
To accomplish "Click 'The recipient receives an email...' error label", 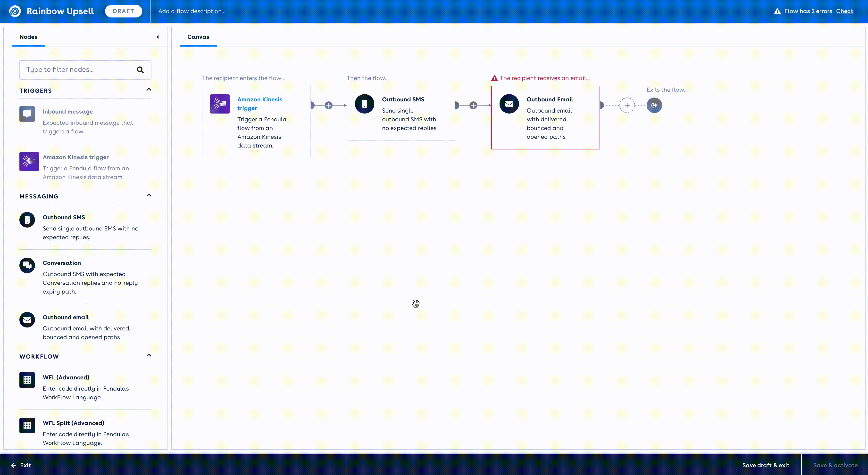I will [544, 78].
